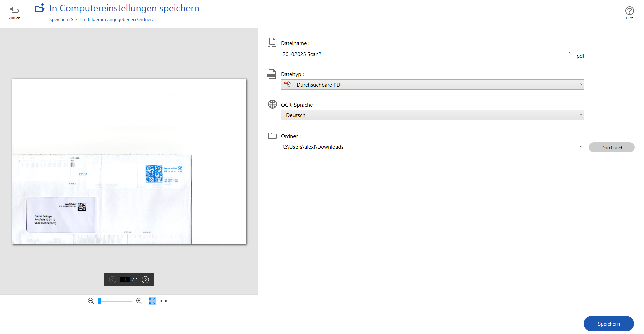Expand the Dateiname history dropdown arrow
The height and width of the screenshot is (334, 644).
(570, 53)
